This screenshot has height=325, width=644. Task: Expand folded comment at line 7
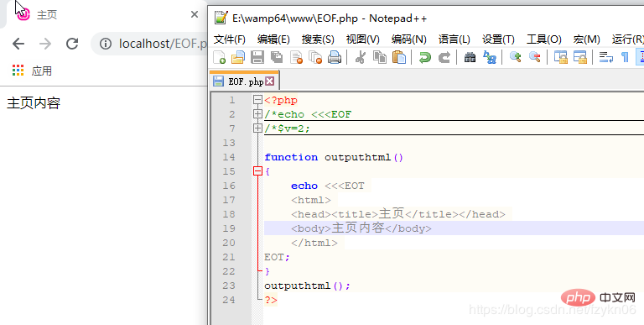[x=257, y=128]
